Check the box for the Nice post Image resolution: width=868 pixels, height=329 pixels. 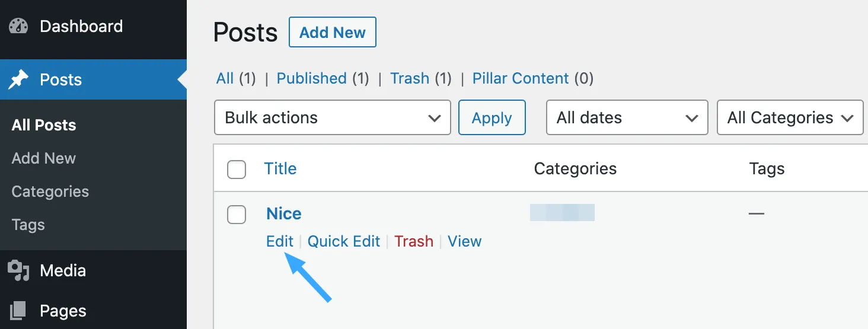point(237,215)
